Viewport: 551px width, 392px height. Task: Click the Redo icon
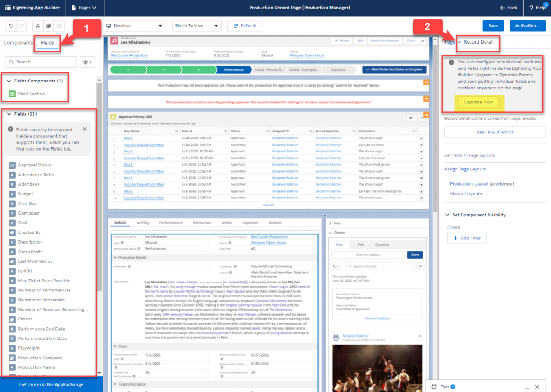click(22, 25)
